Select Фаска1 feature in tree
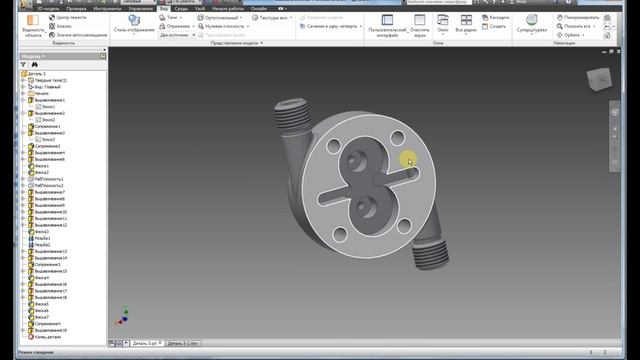This screenshot has height=360, width=640. pos(38,166)
